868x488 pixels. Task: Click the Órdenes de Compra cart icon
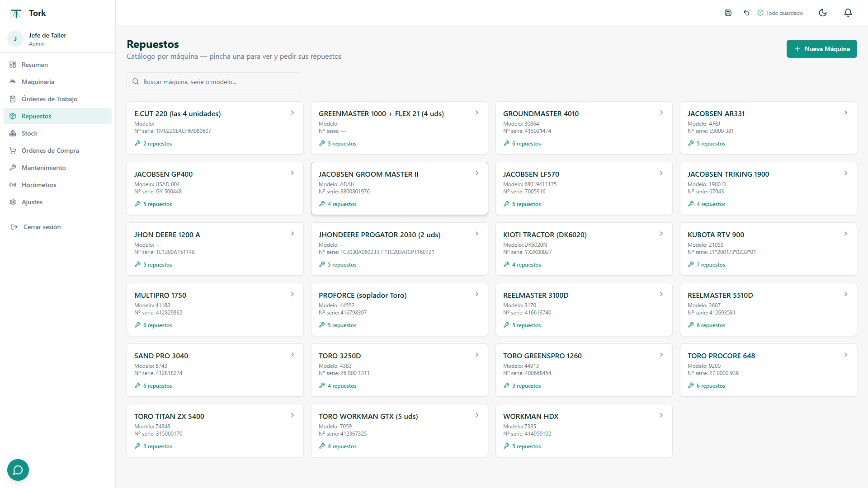[13, 150]
